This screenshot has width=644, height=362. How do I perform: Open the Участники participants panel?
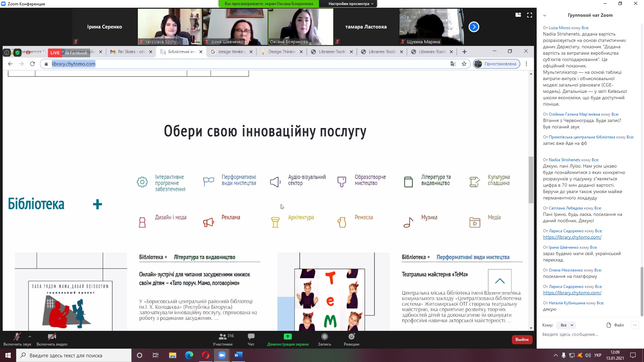tap(223, 339)
